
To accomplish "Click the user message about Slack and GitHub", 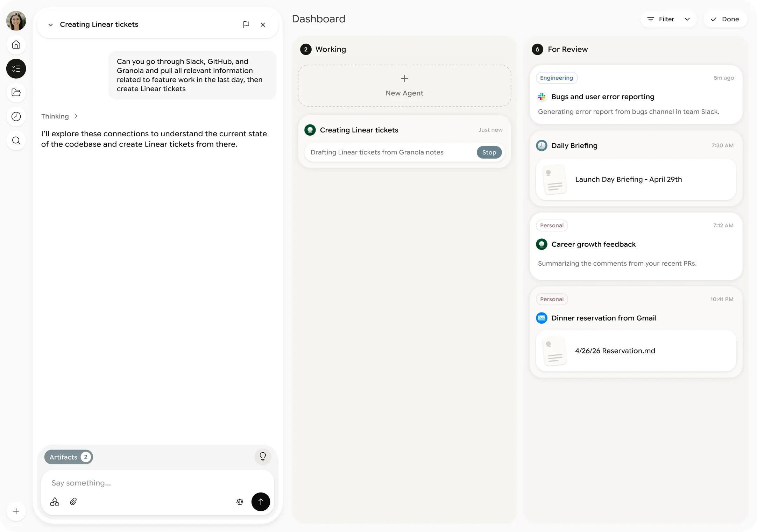I will (x=192, y=75).
